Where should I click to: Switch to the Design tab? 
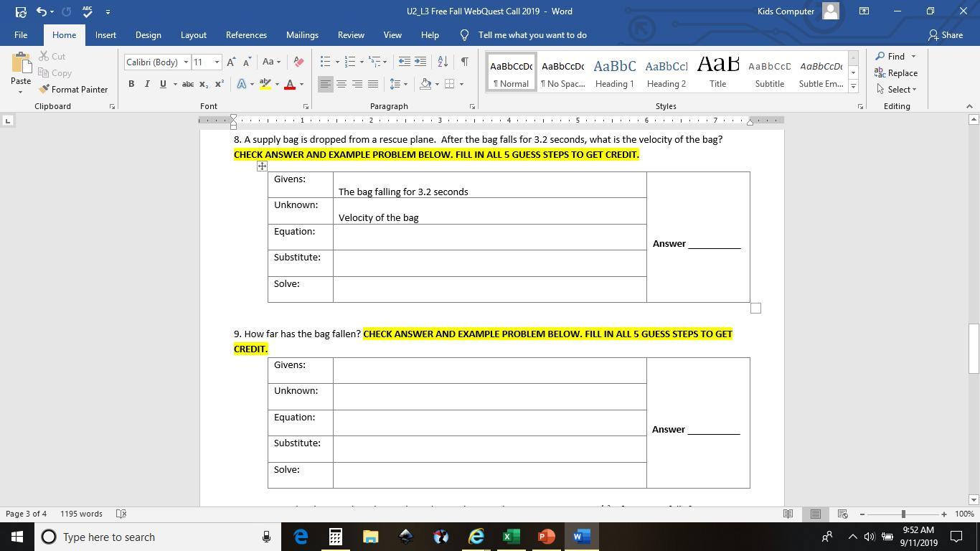(148, 35)
